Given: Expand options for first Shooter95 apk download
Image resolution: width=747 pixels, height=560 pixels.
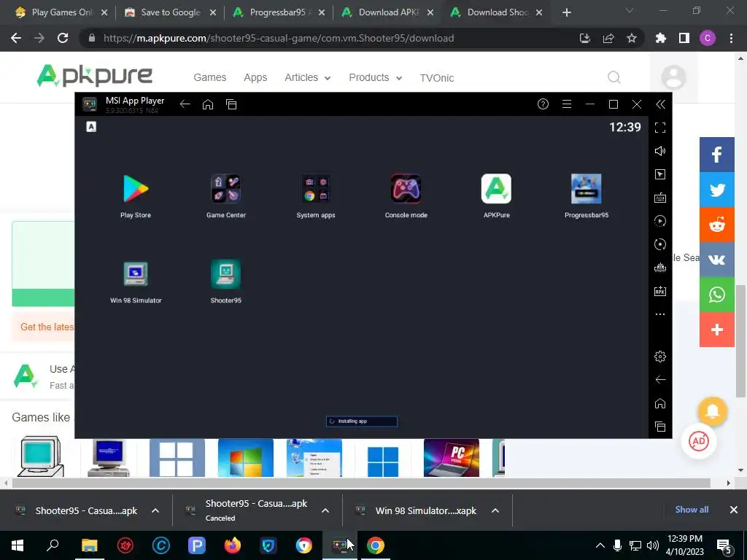Looking at the screenshot, I should pos(155,510).
